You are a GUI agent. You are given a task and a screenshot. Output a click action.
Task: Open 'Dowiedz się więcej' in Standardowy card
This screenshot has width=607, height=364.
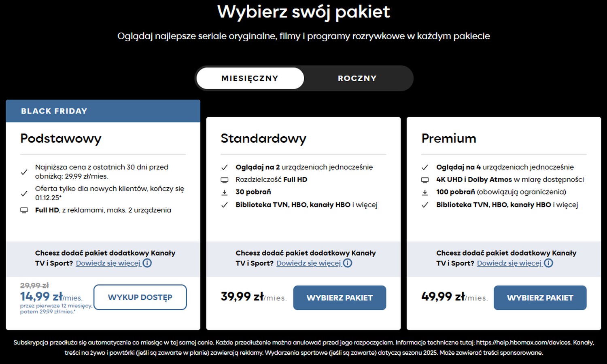point(309,263)
